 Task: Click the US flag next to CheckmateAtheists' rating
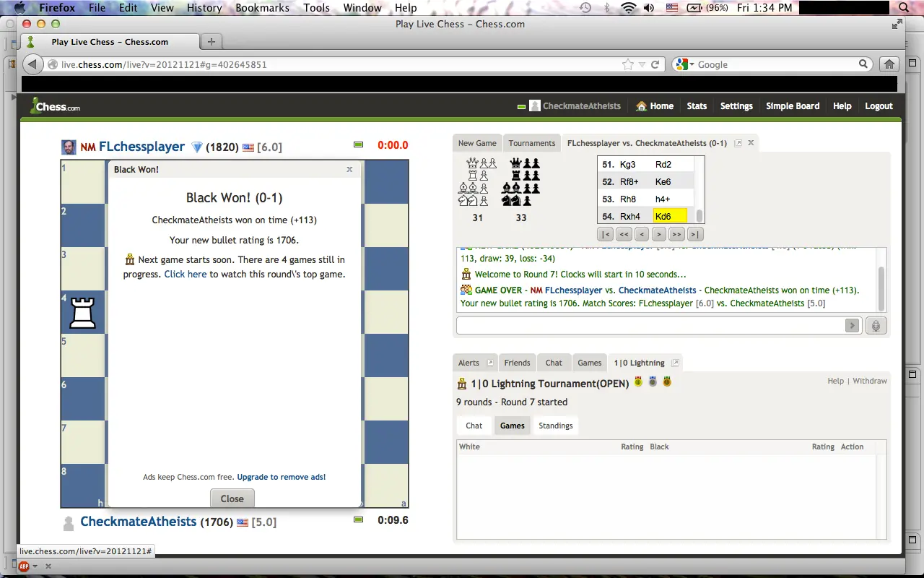(243, 522)
